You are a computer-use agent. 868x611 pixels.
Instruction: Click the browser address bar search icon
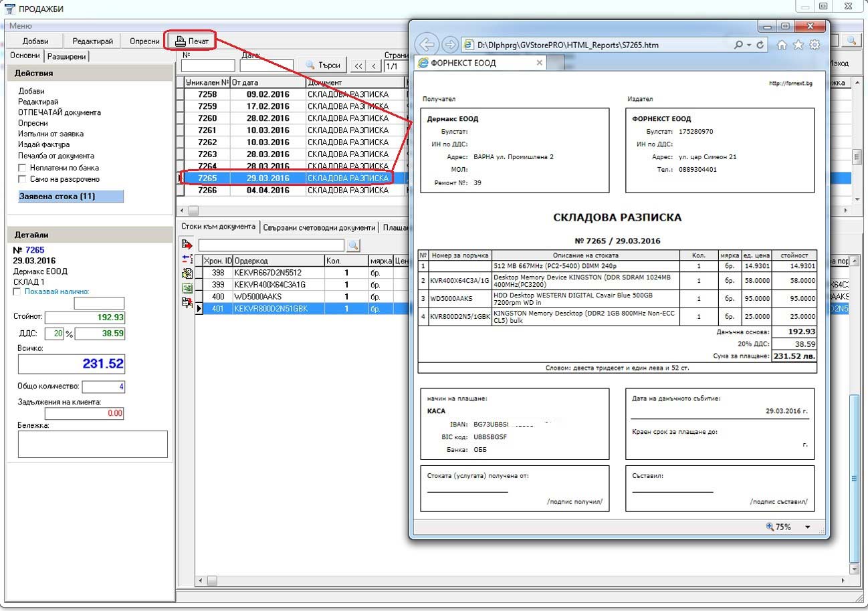[738, 45]
